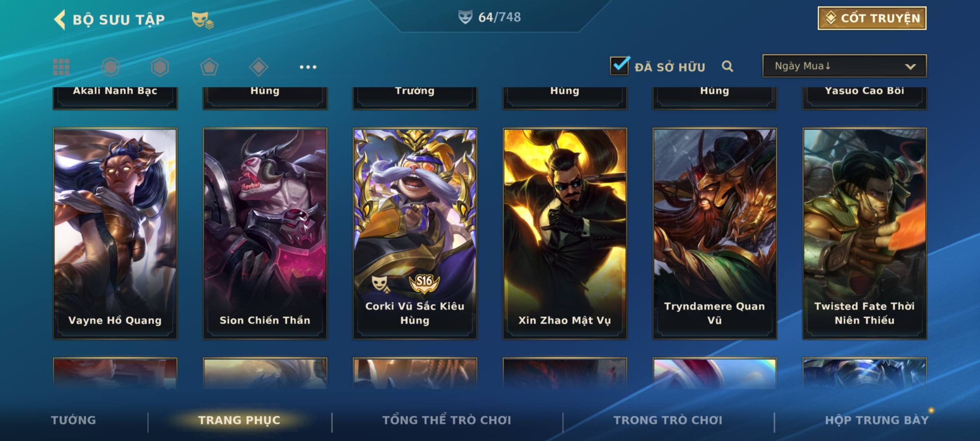980x441 pixels.
Task: Expand the Ngày Mua sort dropdown
Action: (x=844, y=66)
